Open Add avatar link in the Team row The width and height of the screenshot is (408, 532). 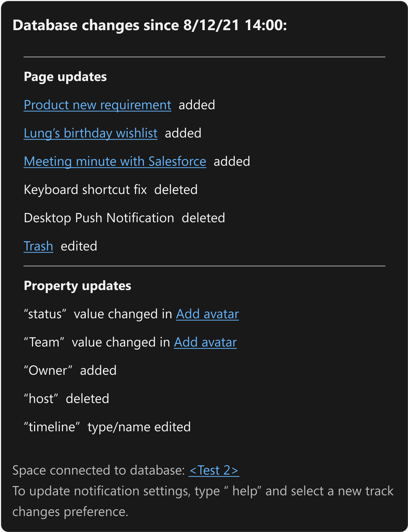pos(205,342)
